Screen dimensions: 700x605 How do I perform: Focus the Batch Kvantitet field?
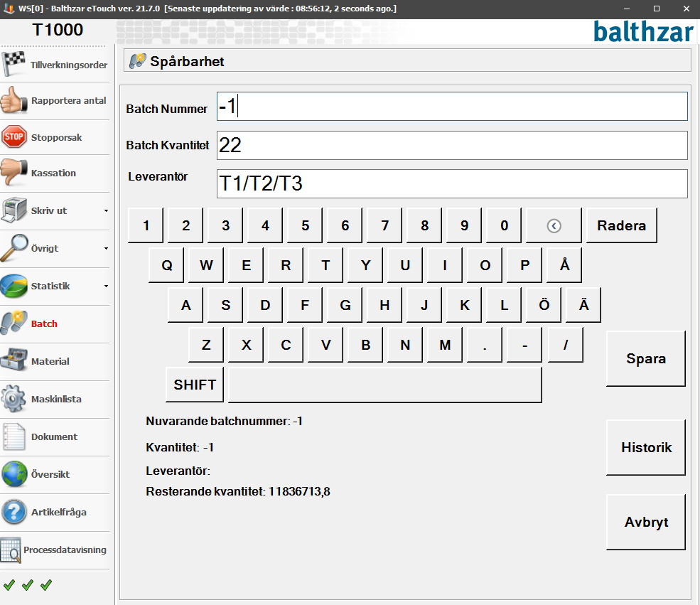click(452, 145)
